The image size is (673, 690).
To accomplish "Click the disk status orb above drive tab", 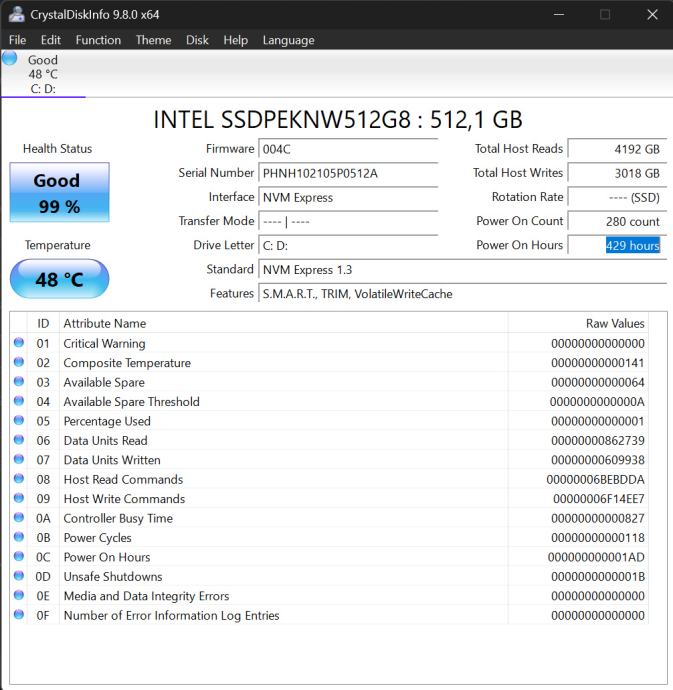I will pyautogui.click(x=10, y=58).
